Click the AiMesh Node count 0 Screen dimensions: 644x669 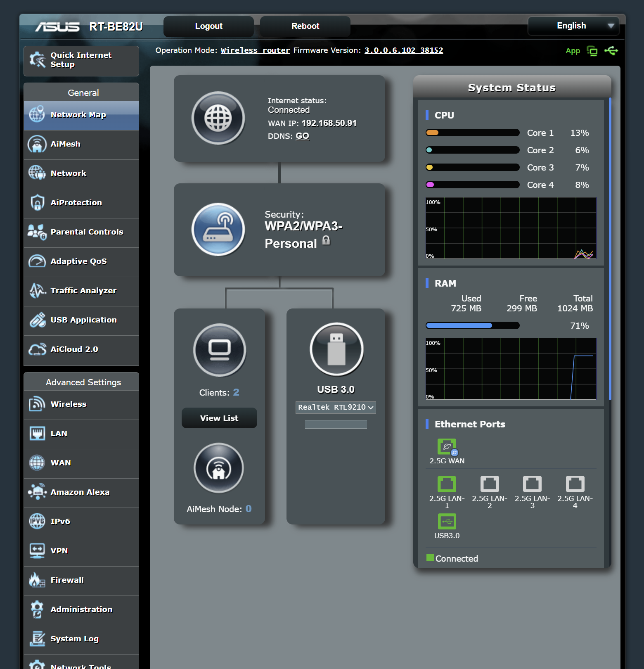tap(249, 509)
